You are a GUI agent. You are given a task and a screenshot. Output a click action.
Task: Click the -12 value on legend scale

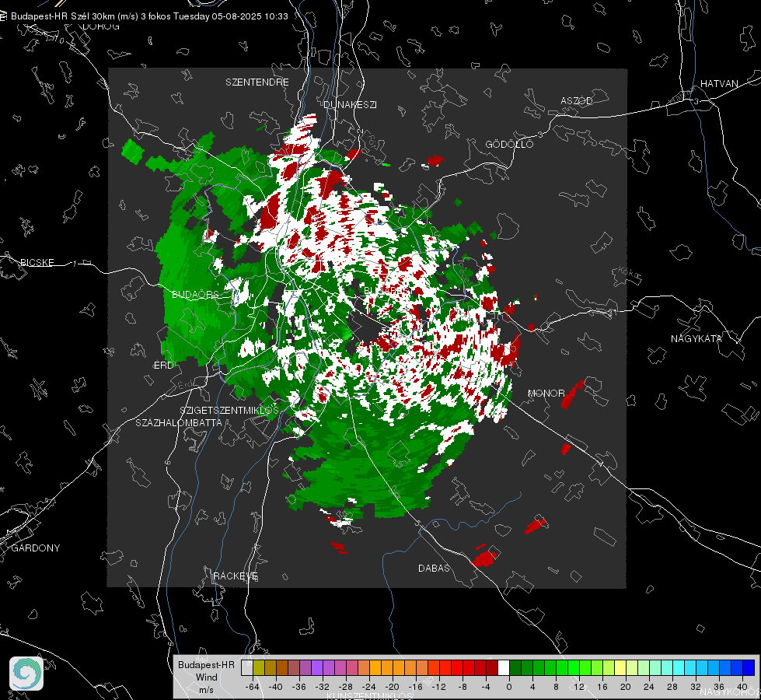(x=438, y=687)
